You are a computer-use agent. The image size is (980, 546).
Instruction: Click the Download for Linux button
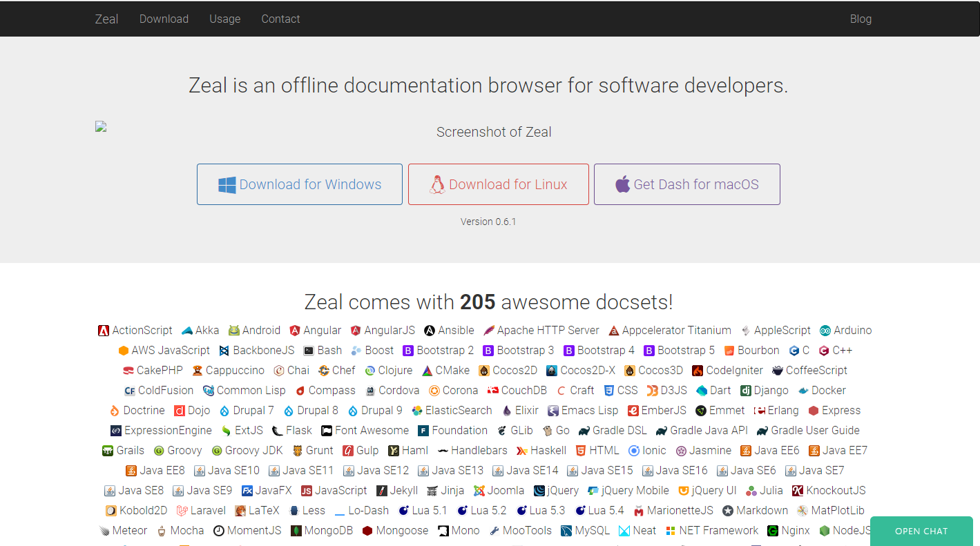coord(499,184)
